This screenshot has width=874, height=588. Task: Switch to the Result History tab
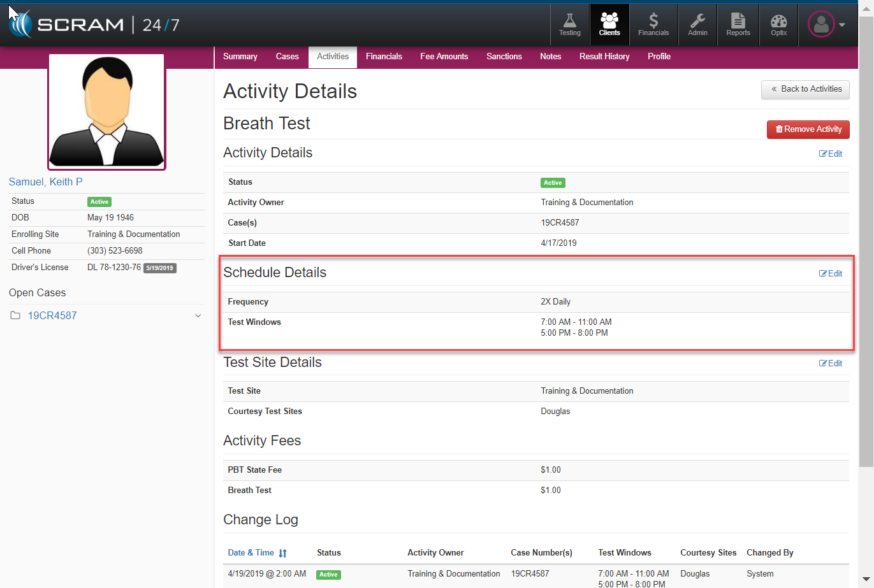click(x=604, y=57)
